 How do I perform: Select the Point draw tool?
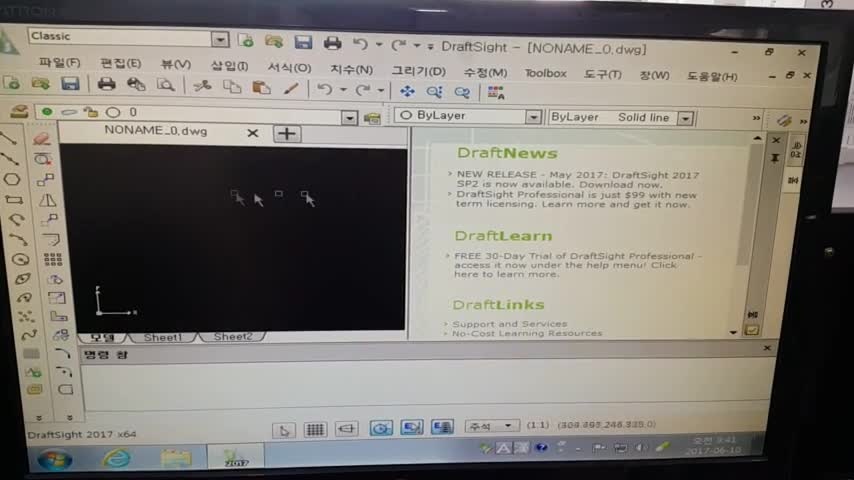click(26, 316)
